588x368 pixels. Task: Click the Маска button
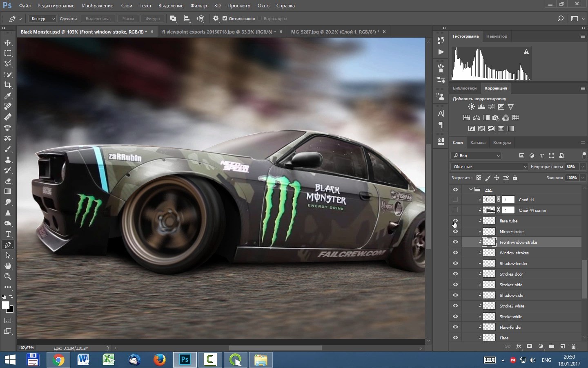click(x=128, y=18)
